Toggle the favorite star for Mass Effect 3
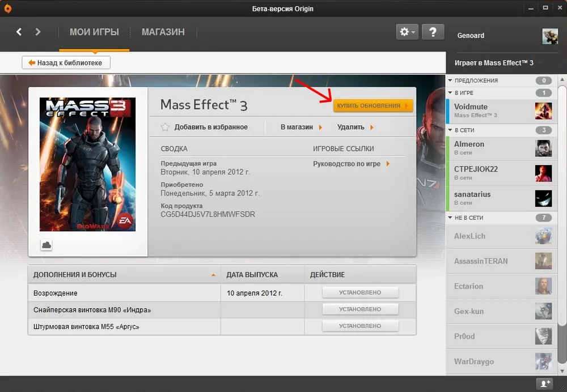This screenshot has height=392, width=567. coord(165,127)
